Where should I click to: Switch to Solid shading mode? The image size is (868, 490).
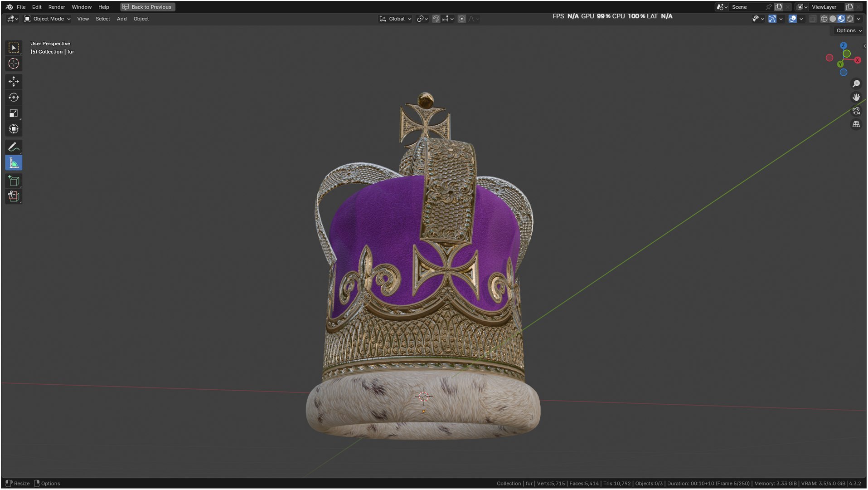pos(833,19)
